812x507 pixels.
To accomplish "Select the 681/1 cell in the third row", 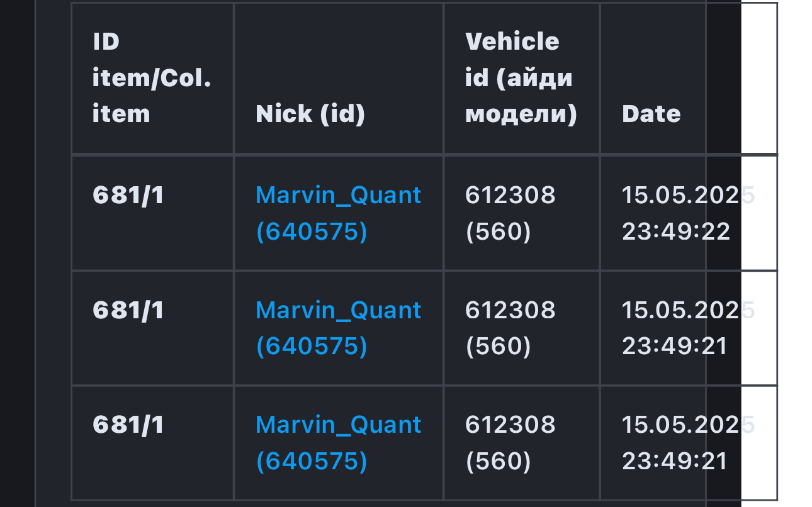I will tap(128, 425).
